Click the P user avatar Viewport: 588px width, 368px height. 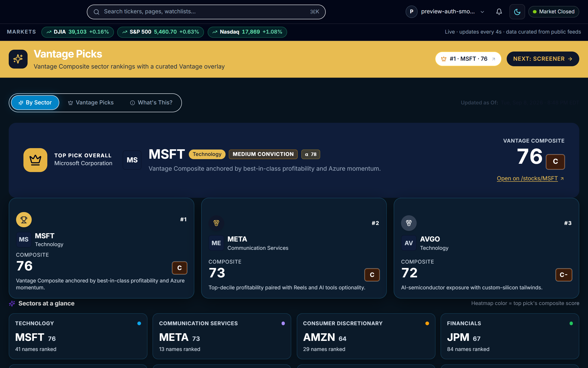coord(411,12)
